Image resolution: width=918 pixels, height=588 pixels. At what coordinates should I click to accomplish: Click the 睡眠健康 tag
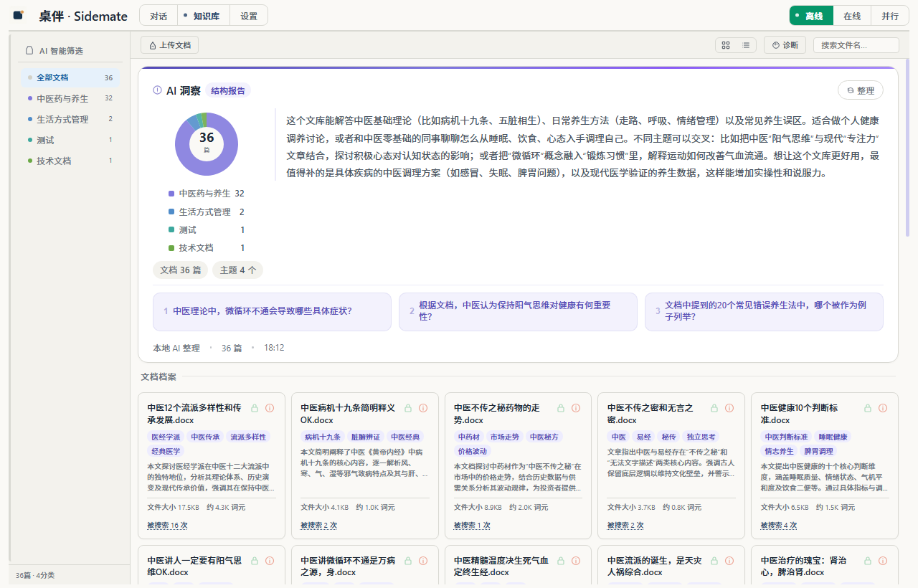[x=833, y=437]
